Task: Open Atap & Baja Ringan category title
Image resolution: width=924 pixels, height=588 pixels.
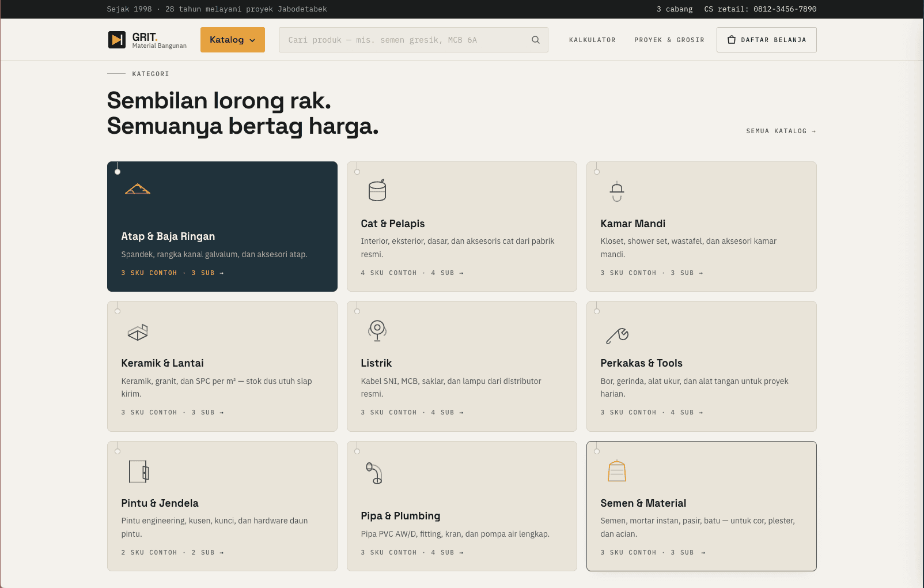Action: pos(168,236)
